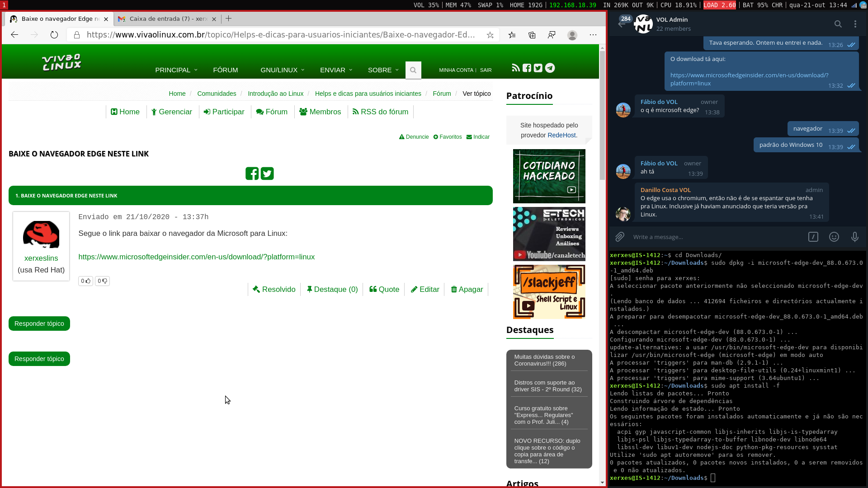Open the Gerenciar community tab

(x=172, y=112)
